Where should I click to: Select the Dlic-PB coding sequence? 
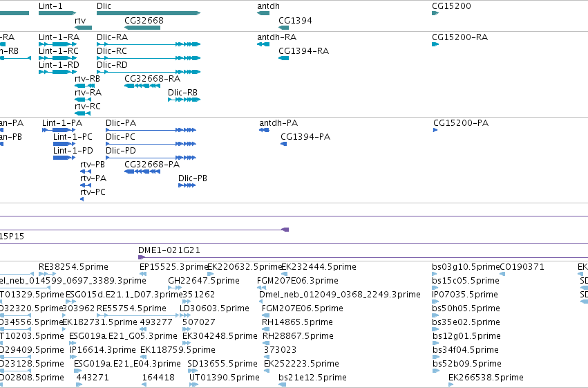[x=187, y=185]
